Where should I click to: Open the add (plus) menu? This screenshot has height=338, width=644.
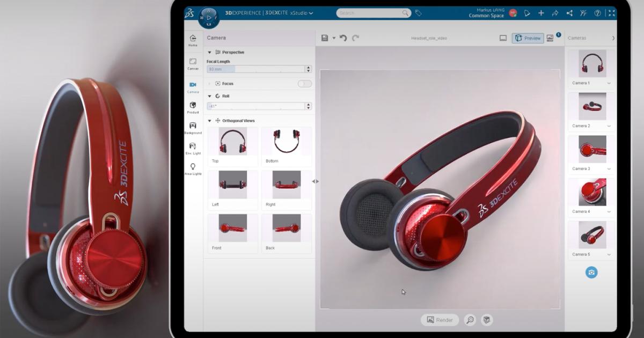(x=541, y=13)
